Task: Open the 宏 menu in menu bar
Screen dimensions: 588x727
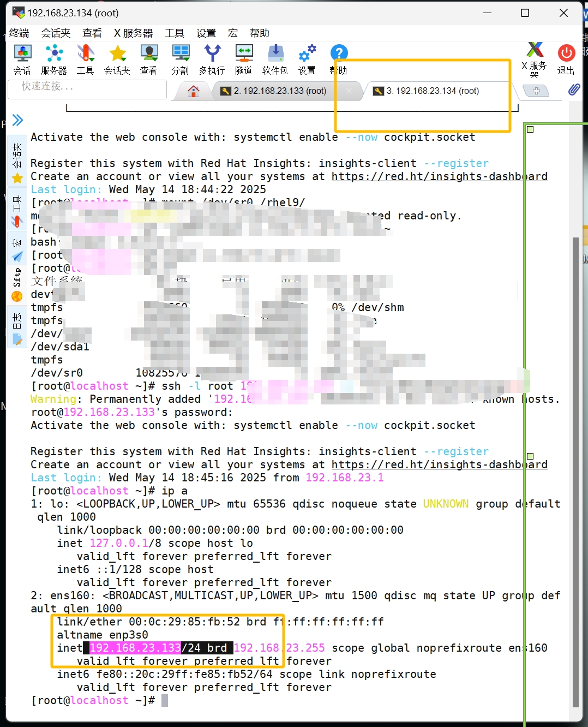Action: point(233,33)
